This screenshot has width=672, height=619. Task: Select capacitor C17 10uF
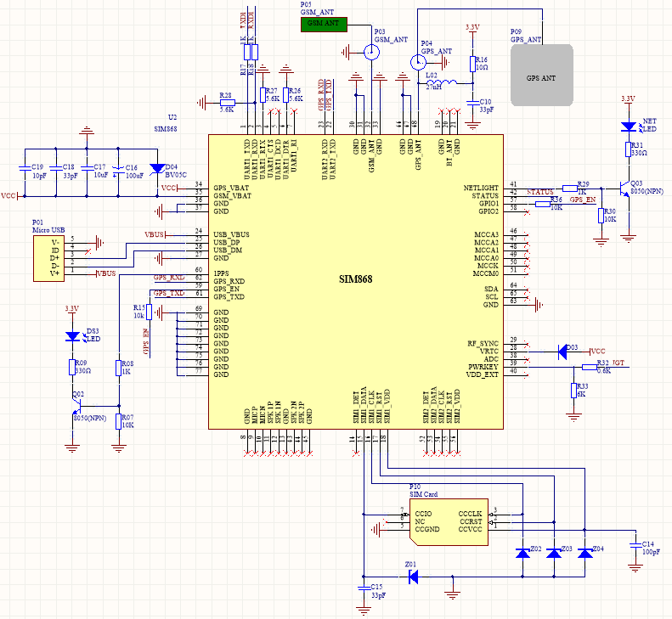[x=87, y=168]
